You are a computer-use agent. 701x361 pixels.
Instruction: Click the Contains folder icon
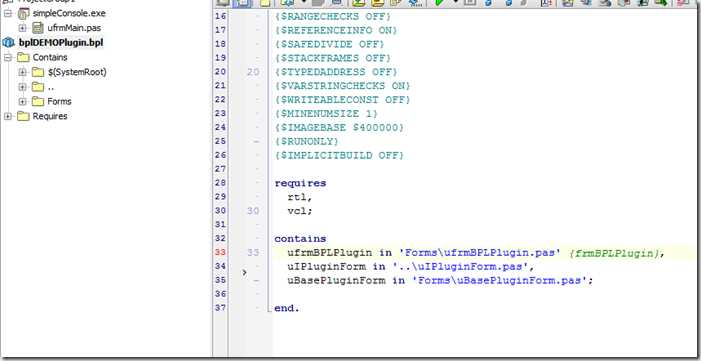pyautogui.click(x=23, y=57)
